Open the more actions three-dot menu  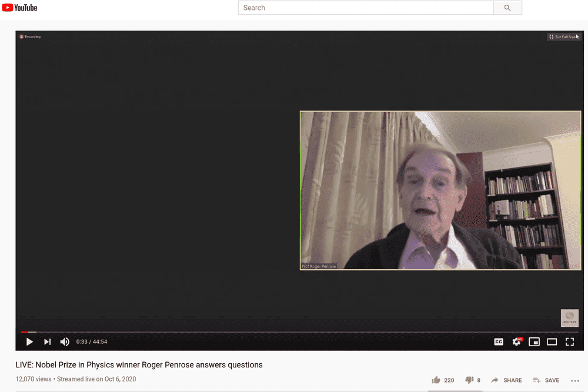[x=575, y=380]
